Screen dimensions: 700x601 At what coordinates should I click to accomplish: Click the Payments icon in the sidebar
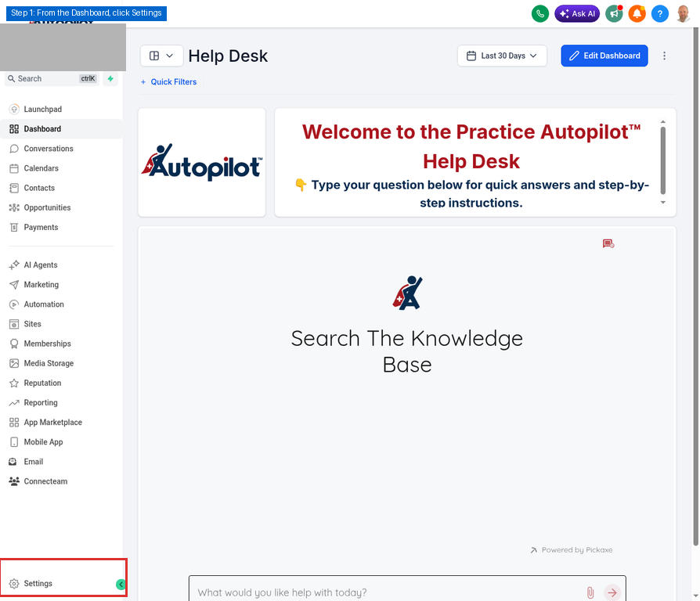click(x=14, y=227)
